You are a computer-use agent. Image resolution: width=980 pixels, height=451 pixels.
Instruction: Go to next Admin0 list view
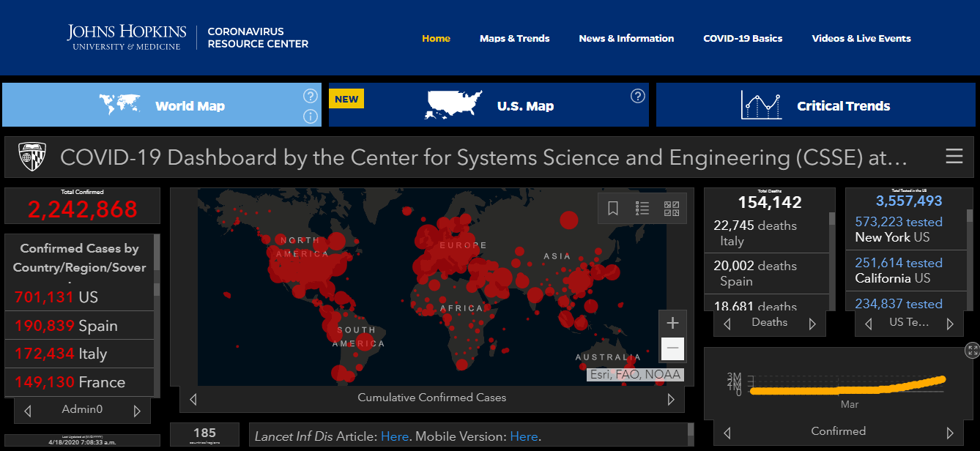pyautogui.click(x=137, y=411)
